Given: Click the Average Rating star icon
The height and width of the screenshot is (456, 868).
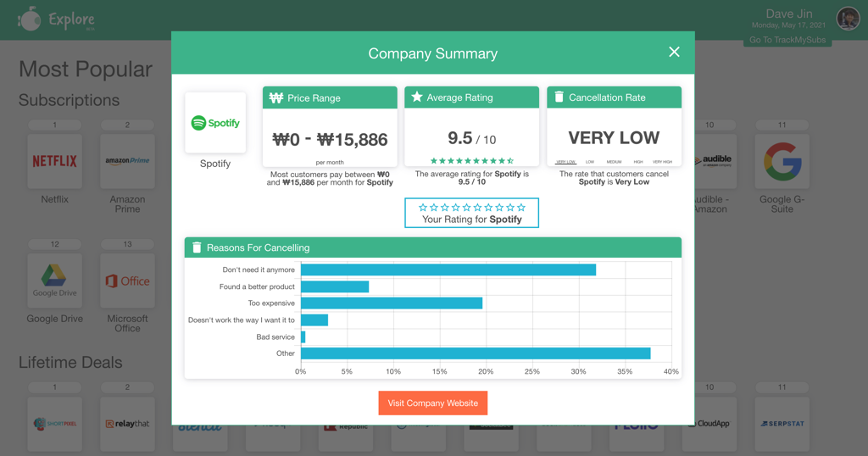Looking at the screenshot, I should tap(417, 97).
